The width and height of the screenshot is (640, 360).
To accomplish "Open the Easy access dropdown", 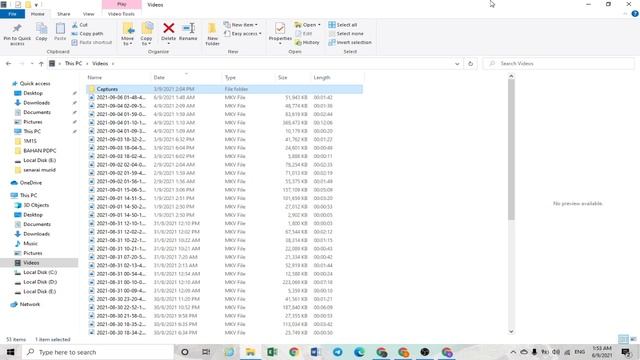I will coord(243,33).
